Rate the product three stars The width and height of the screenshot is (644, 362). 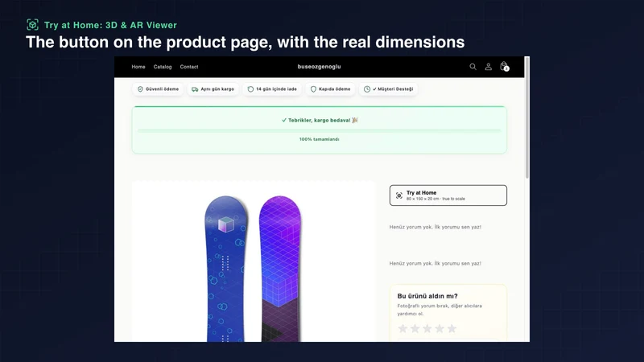pos(427,328)
